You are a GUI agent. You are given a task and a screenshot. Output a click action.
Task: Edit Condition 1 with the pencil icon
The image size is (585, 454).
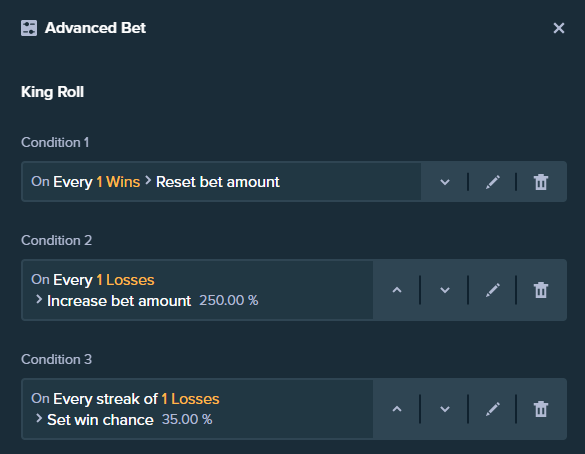coord(492,182)
